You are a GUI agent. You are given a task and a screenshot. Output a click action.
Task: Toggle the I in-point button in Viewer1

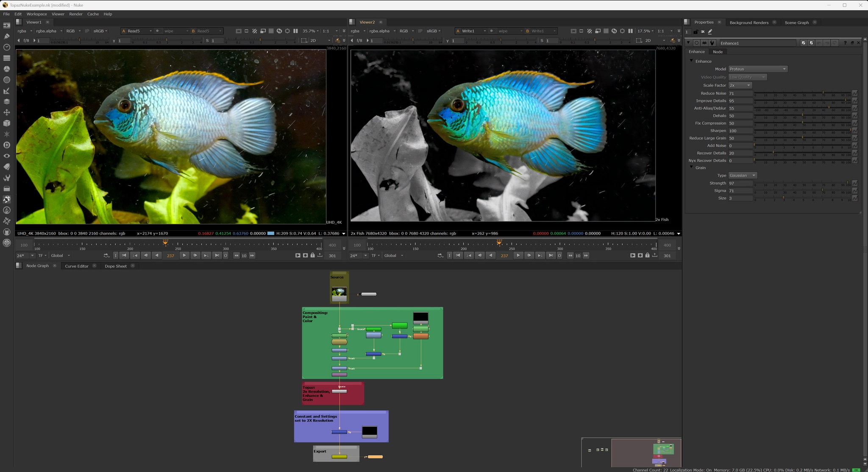point(116,255)
